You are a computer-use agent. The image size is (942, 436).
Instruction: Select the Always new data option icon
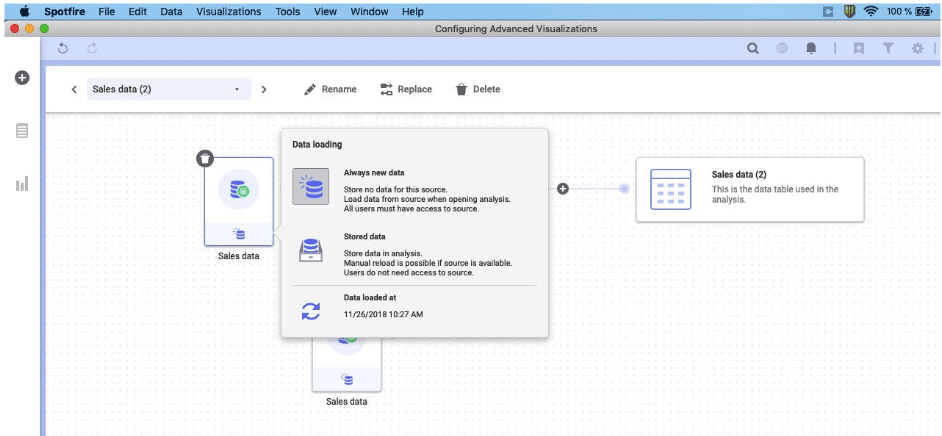click(311, 186)
